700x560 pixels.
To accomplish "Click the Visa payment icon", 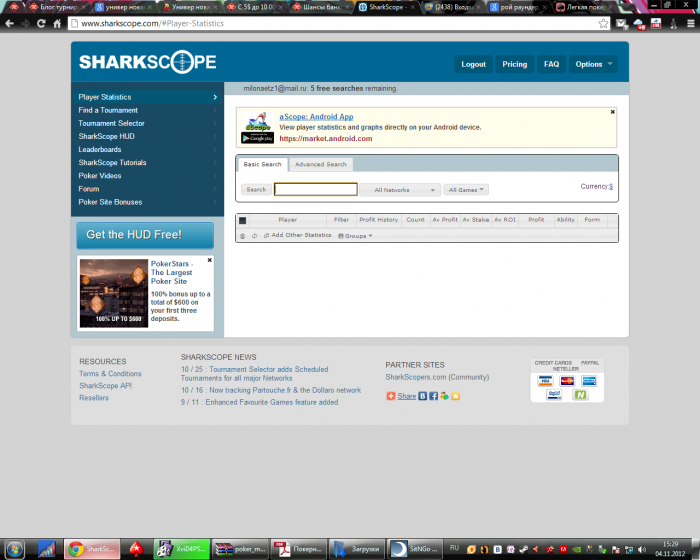I will (545, 381).
